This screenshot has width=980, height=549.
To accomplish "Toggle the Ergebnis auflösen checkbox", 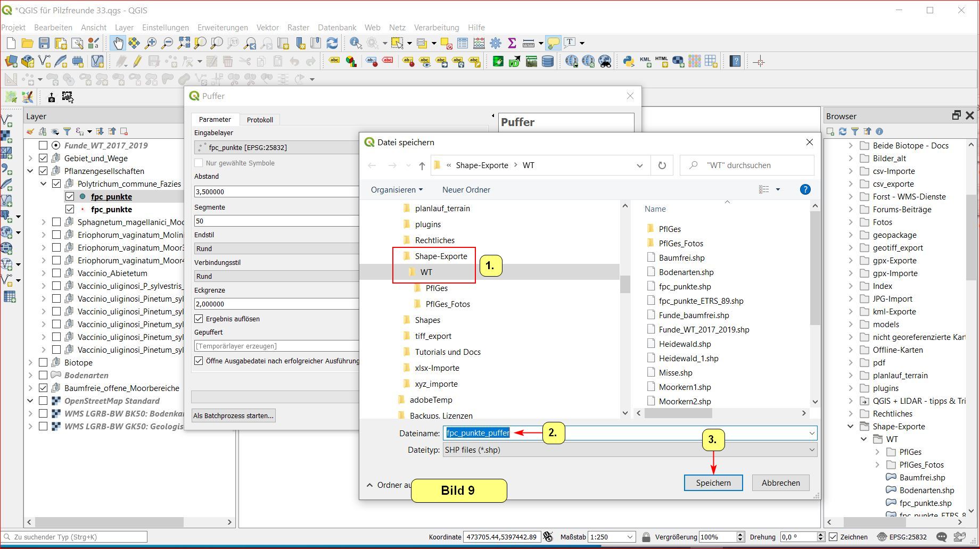I will tap(199, 319).
